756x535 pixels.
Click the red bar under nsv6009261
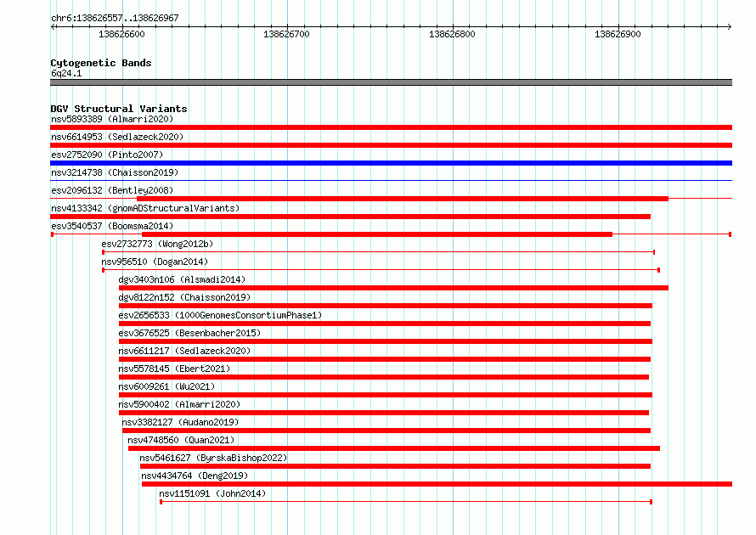pos(386,395)
